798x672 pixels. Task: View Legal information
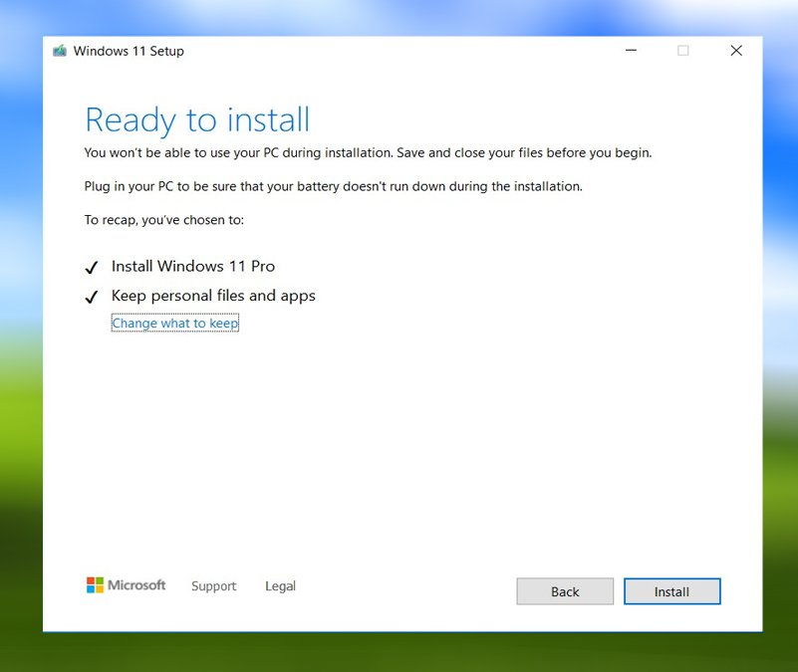[x=280, y=586]
